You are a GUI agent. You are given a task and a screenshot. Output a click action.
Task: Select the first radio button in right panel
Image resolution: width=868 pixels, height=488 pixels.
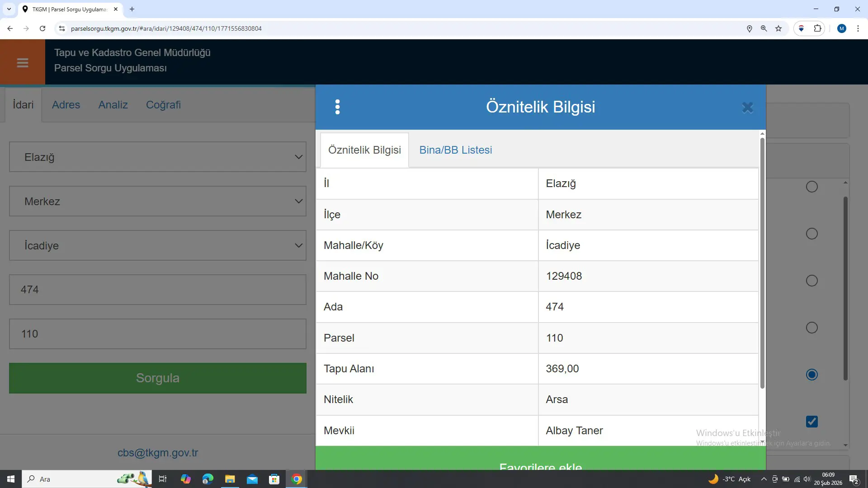pos(812,187)
